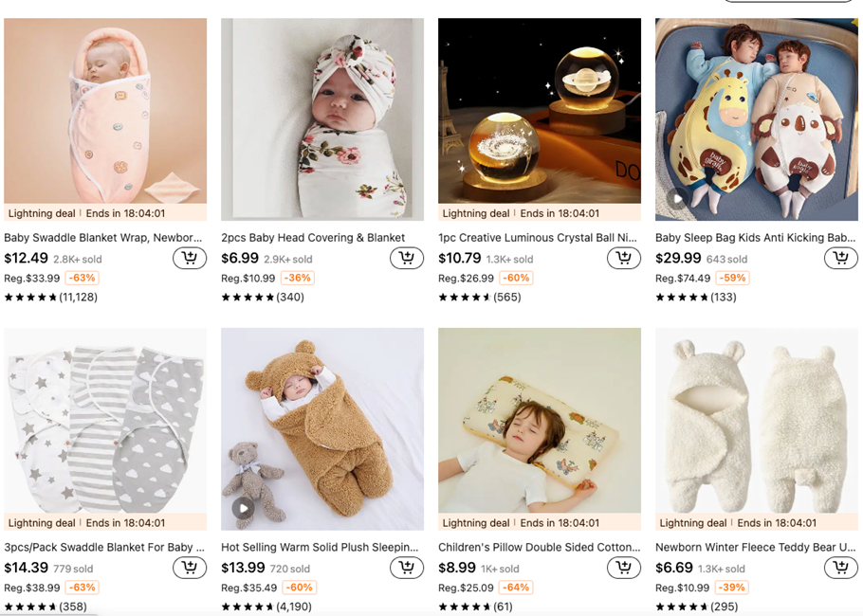Add 2pcs Baby Head Covering to cart
The image size is (863, 616).
[x=407, y=258]
